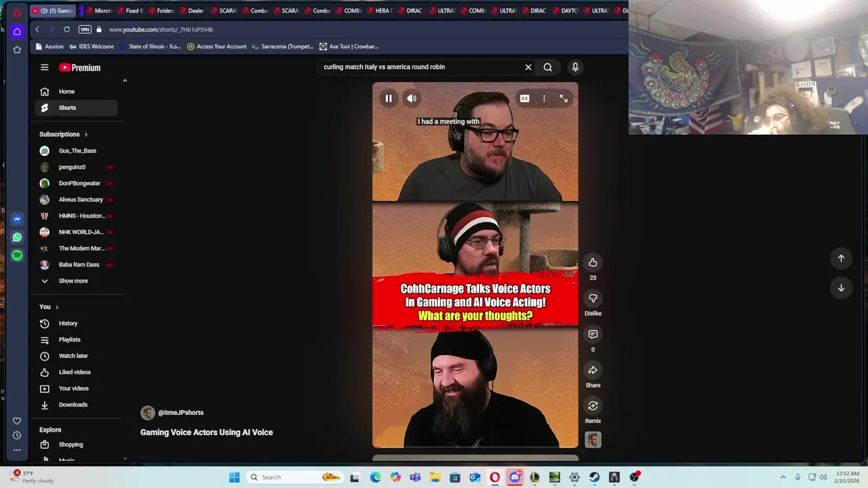Like the Short with thumbs-up icon

pos(593,262)
